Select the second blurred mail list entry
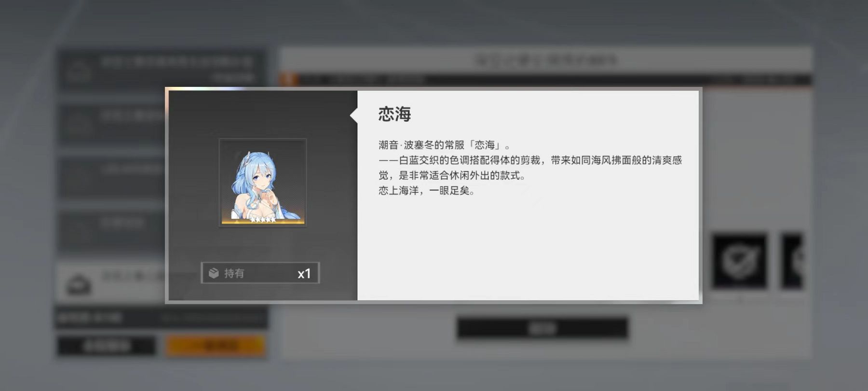 [x=112, y=124]
